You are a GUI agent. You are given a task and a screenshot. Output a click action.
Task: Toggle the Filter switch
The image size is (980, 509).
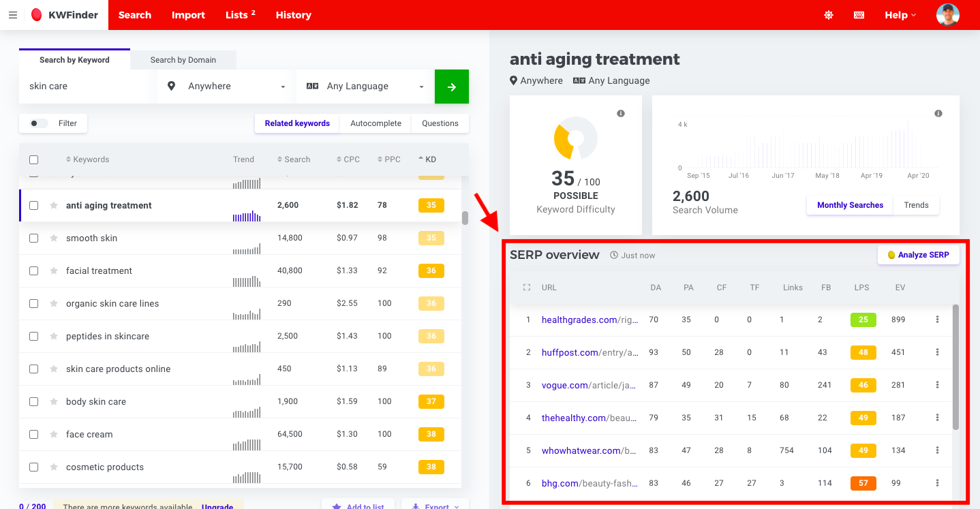39,123
